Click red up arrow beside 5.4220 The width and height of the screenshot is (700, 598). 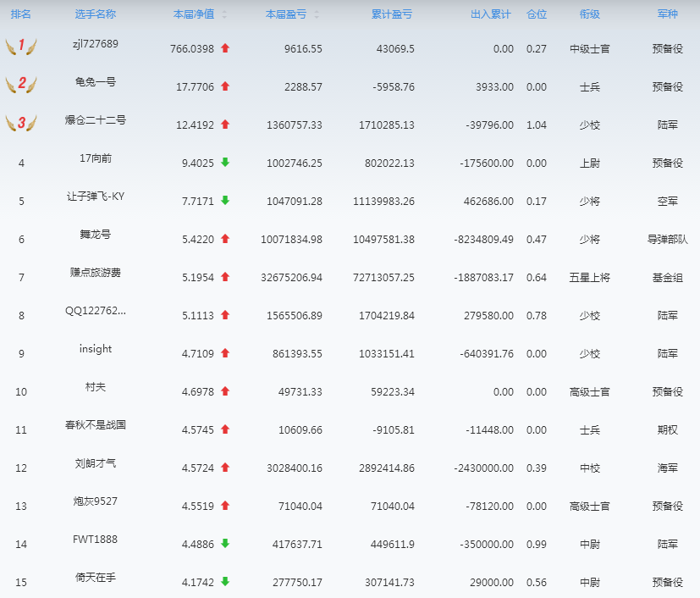(225, 239)
